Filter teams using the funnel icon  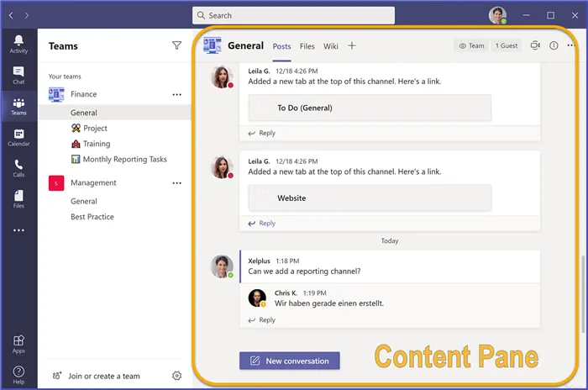click(176, 46)
